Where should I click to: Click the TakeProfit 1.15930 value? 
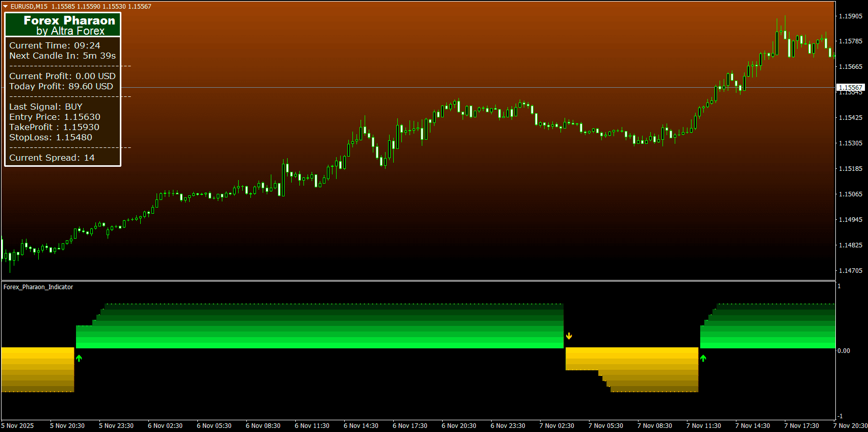pyautogui.click(x=81, y=127)
